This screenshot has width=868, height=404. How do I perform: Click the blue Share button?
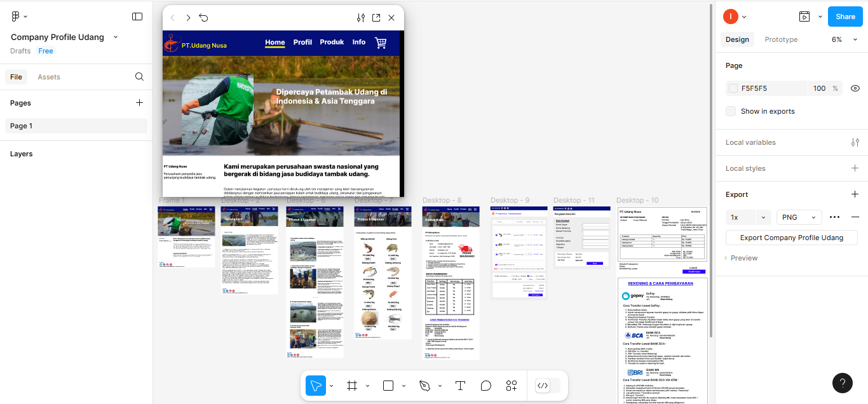[844, 16]
